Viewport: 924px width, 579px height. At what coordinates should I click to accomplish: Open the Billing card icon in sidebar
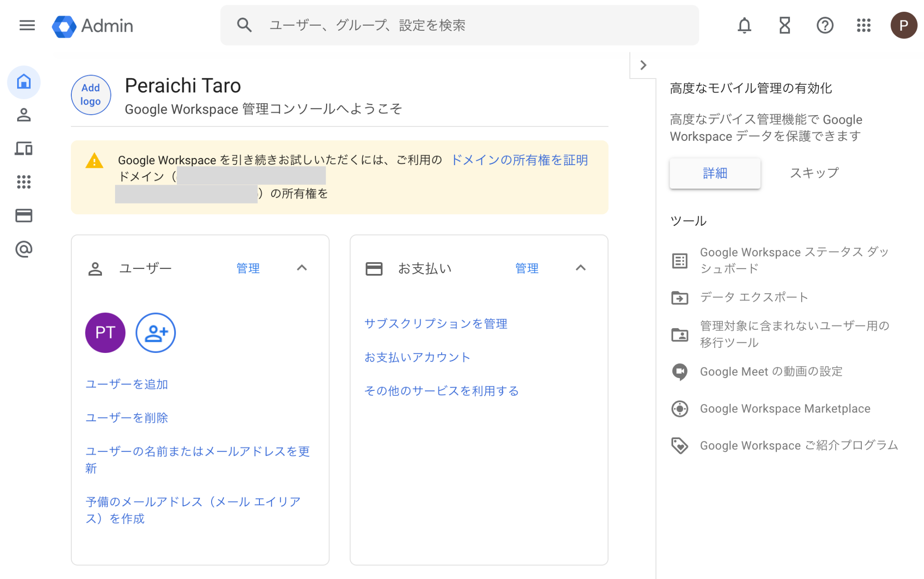24,215
